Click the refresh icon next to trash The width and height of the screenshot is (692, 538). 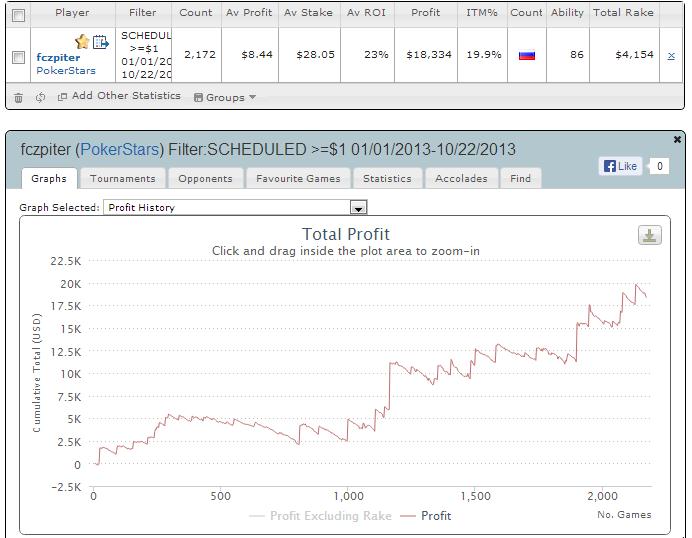point(40,97)
